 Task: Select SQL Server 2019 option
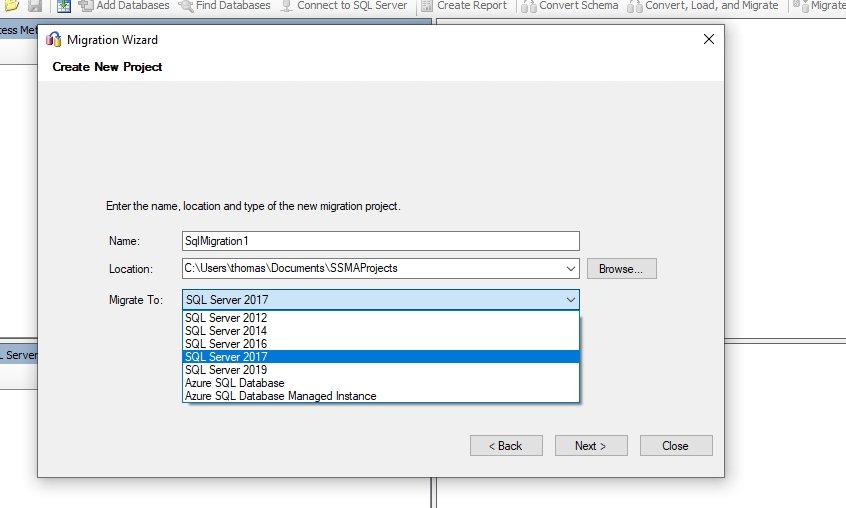pyautogui.click(x=226, y=370)
